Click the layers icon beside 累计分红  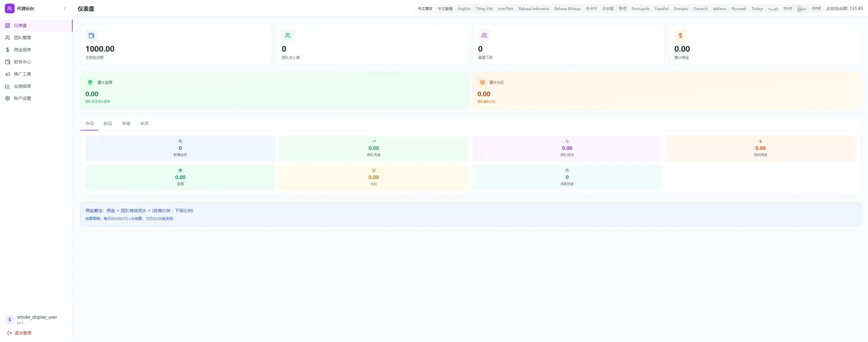[x=482, y=82]
